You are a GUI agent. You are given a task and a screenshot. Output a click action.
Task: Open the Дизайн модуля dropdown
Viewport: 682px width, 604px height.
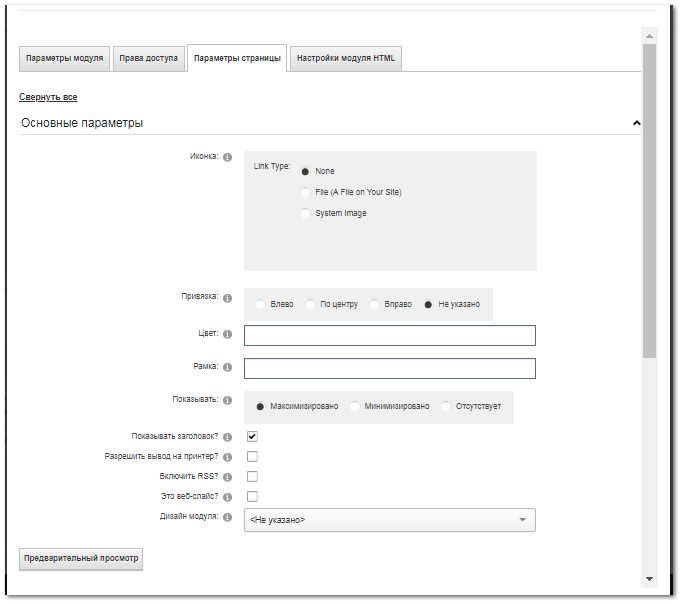pyautogui.click(x=390, y=520)
